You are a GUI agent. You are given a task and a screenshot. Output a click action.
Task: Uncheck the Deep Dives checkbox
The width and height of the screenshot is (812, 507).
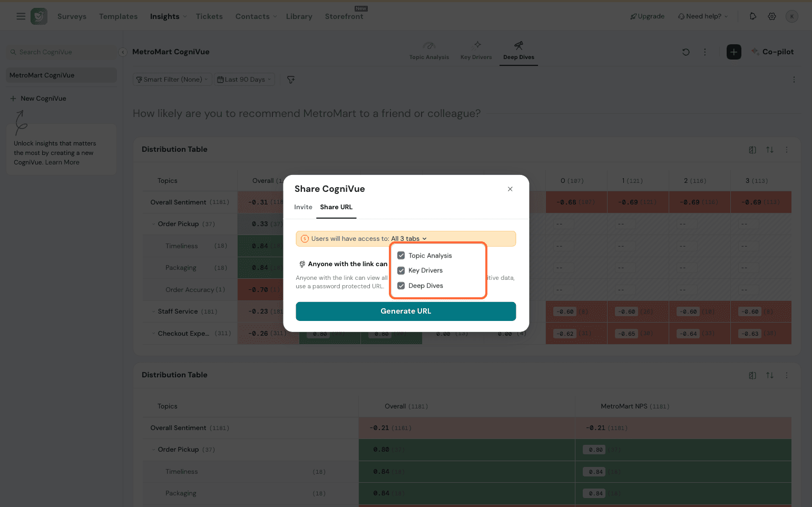(x=401, y=286)
